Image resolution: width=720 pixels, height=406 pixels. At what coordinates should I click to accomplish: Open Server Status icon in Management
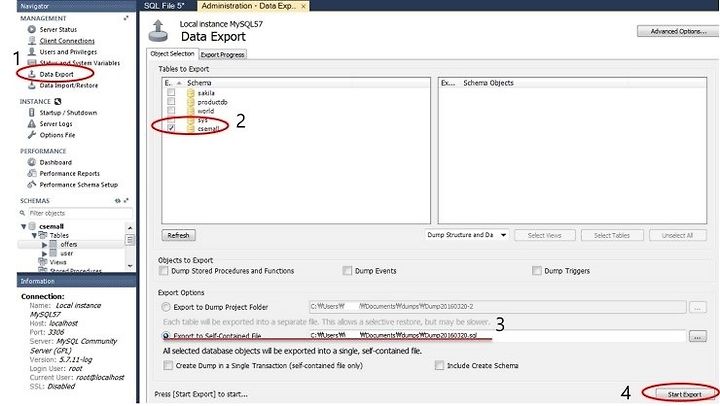point(32,29)
